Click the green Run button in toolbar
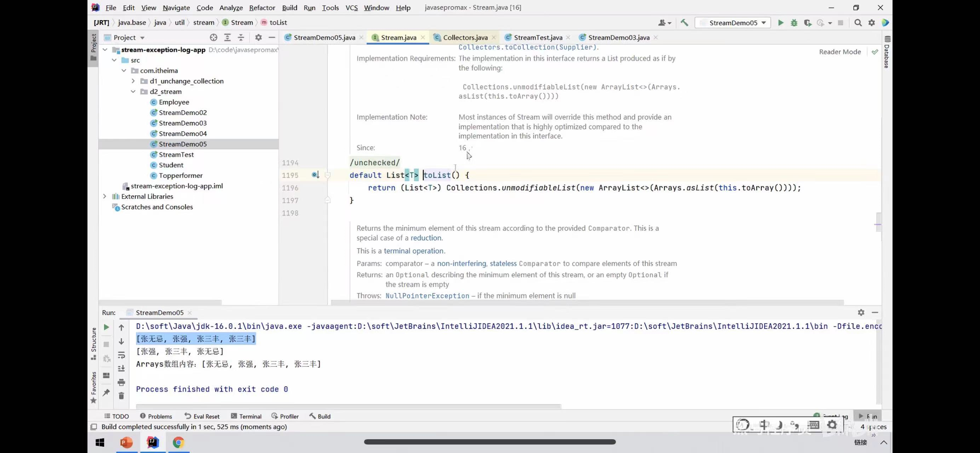Image resolution: width=980 pixels, height=453 pixels. pyautogui.click(x=781, y=23)
